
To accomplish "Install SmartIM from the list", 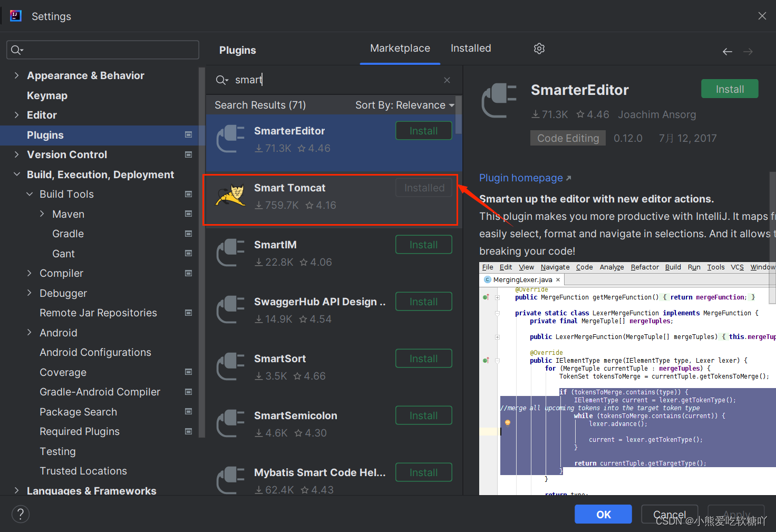I will tap(424, 245).
